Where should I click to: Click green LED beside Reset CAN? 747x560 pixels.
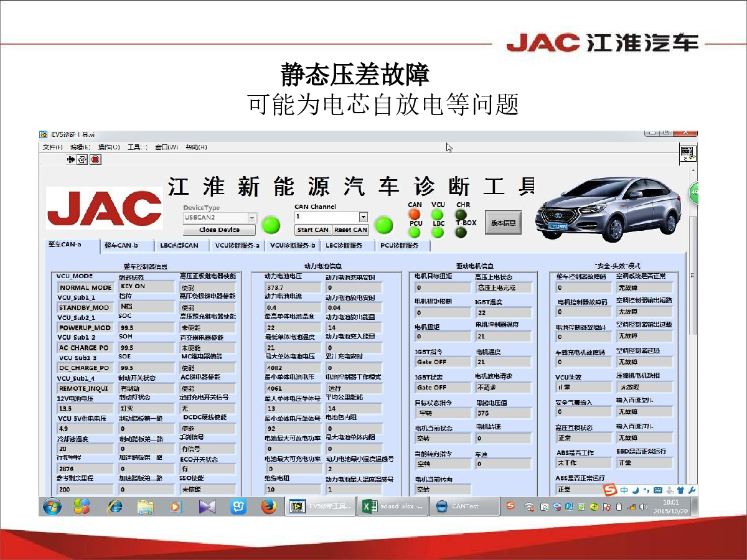384,225
